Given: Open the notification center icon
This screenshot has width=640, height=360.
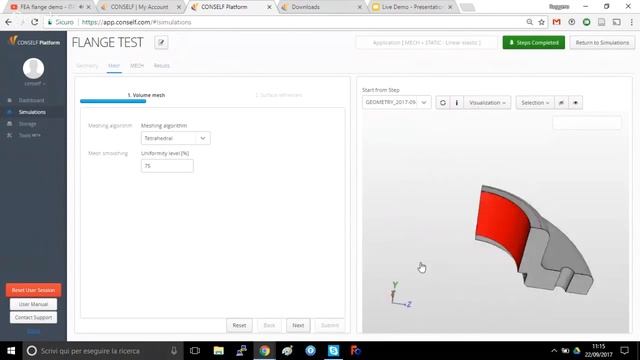Looking at the screenshot, I should pyautogui.click(x=624, y=351).
